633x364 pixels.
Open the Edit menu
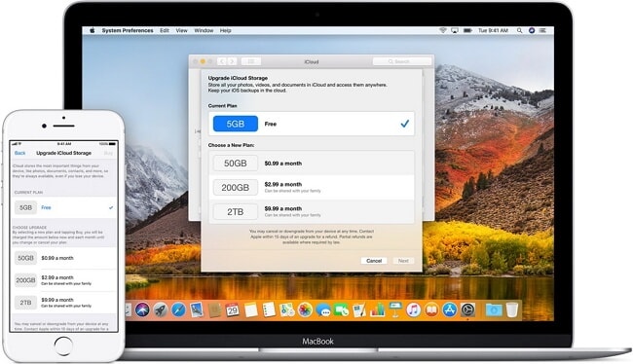(x=165, y=30)
